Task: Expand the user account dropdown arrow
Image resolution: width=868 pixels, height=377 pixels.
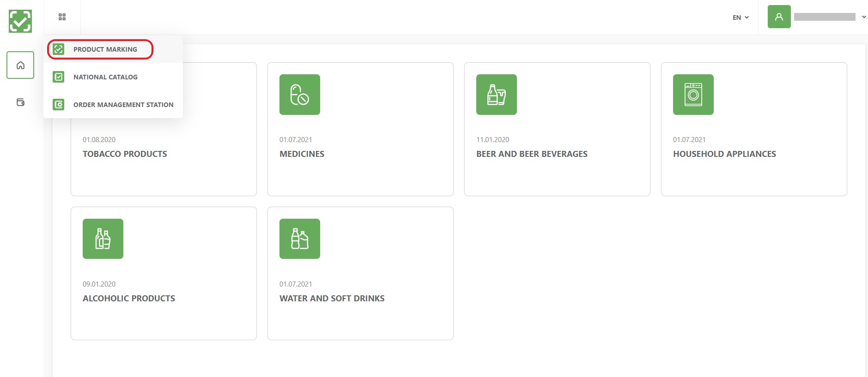Action: [x=864, y=17]
